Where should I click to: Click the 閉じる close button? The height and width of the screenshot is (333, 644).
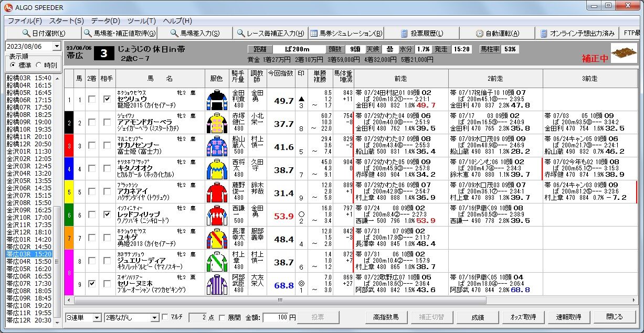615,317
